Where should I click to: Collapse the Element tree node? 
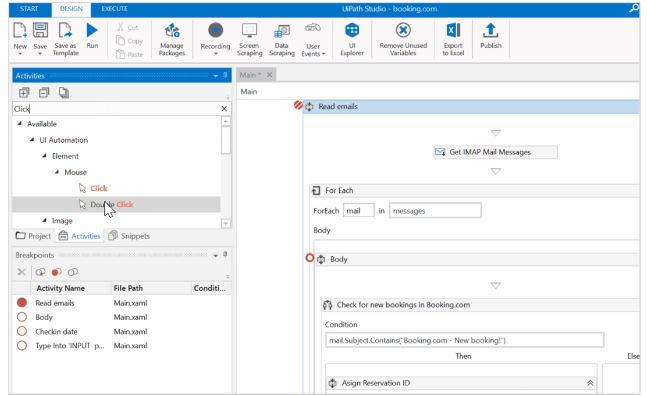point(44,156)
